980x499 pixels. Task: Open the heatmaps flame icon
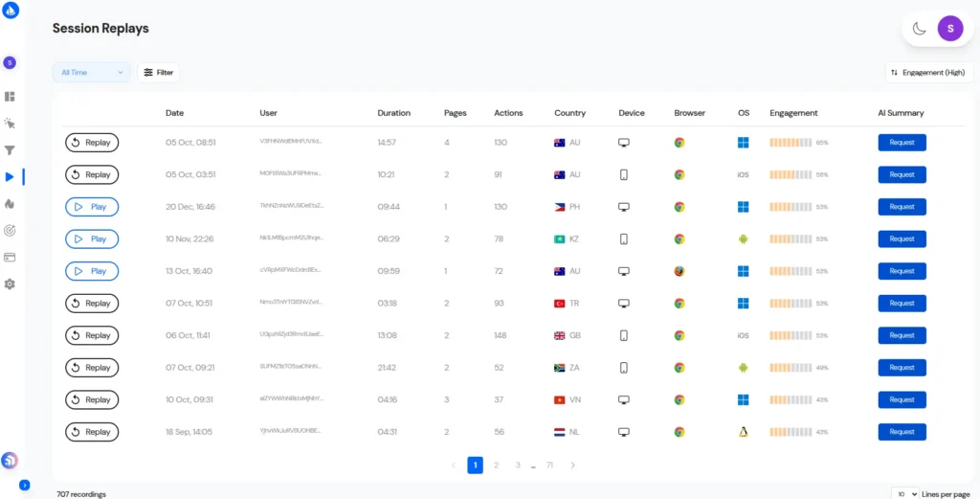click(x=10, y=204)
